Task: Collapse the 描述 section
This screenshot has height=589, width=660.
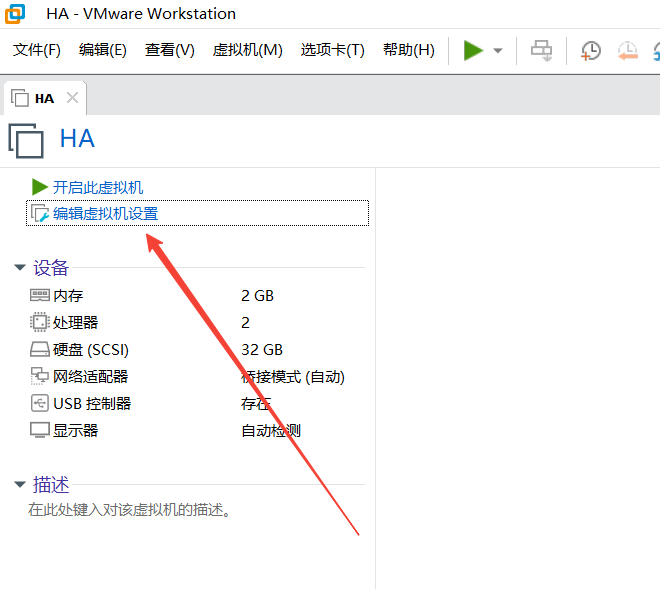Action: coord(20,484)
